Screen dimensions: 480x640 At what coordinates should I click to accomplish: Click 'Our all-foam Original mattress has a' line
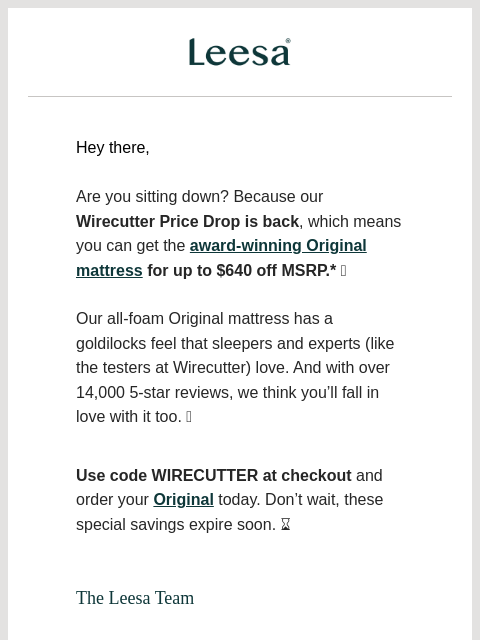click(204, 319)
